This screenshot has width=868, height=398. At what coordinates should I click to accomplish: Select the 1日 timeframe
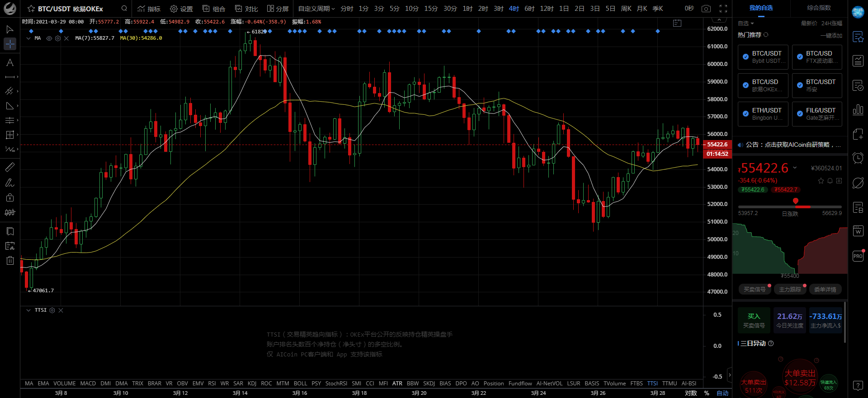pyautogui.click(x=564, y=9)
